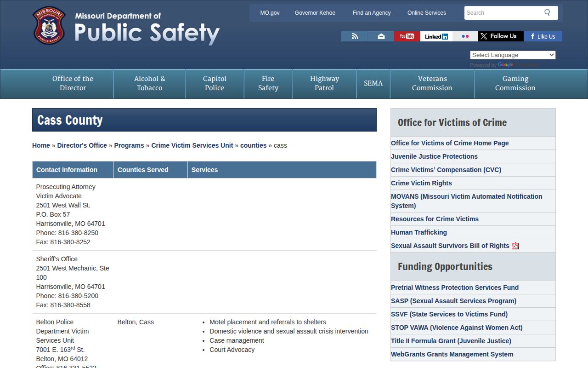Open the Programs breadcrumb link
Viewport: 588px width, 368px height.
pos(129,145)
